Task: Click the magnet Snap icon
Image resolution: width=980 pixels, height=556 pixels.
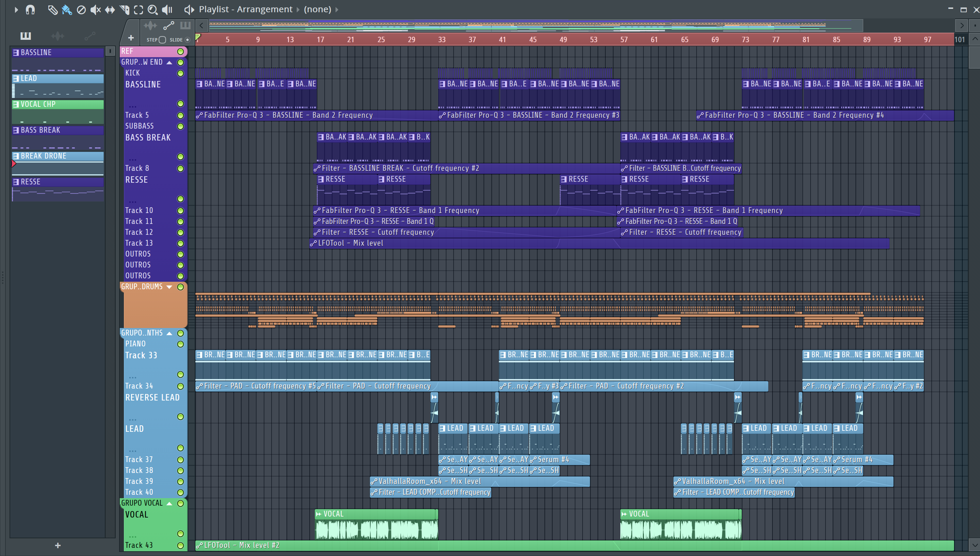Action: tap(30, 10)
